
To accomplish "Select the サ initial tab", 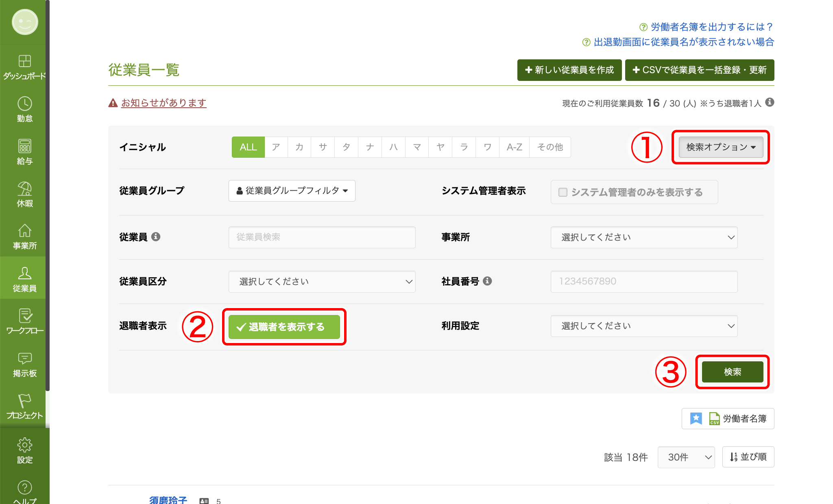I will pyautogui.click(x=323, y=147).
